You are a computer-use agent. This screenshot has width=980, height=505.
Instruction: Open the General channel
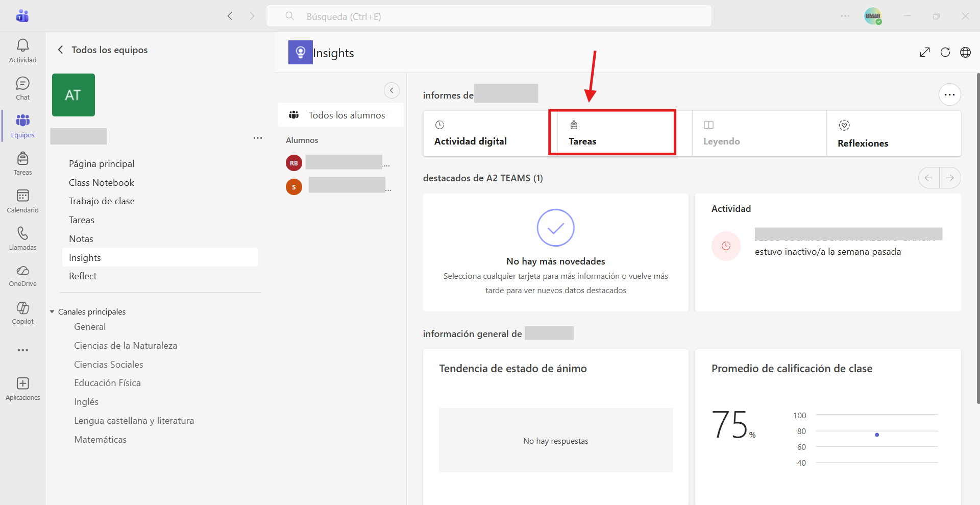tap(90, 327)
